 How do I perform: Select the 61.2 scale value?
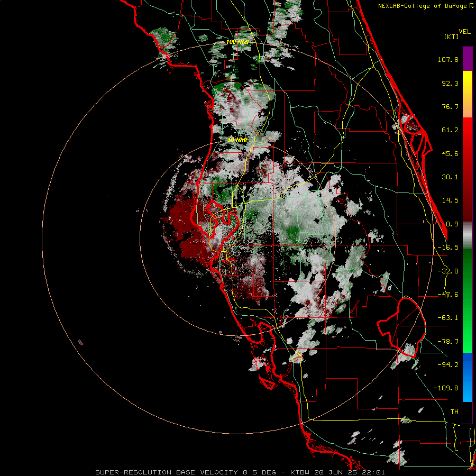click(450, 130)
